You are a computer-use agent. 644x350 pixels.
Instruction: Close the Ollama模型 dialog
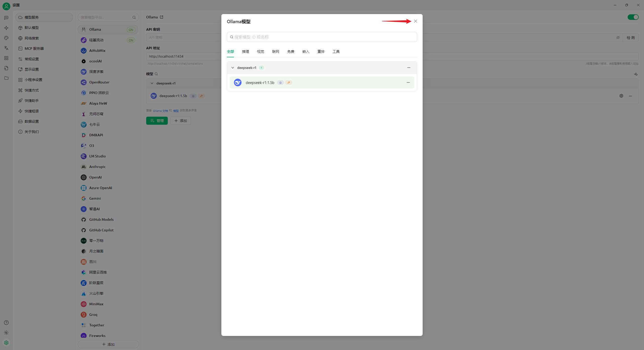click(415, 21)
